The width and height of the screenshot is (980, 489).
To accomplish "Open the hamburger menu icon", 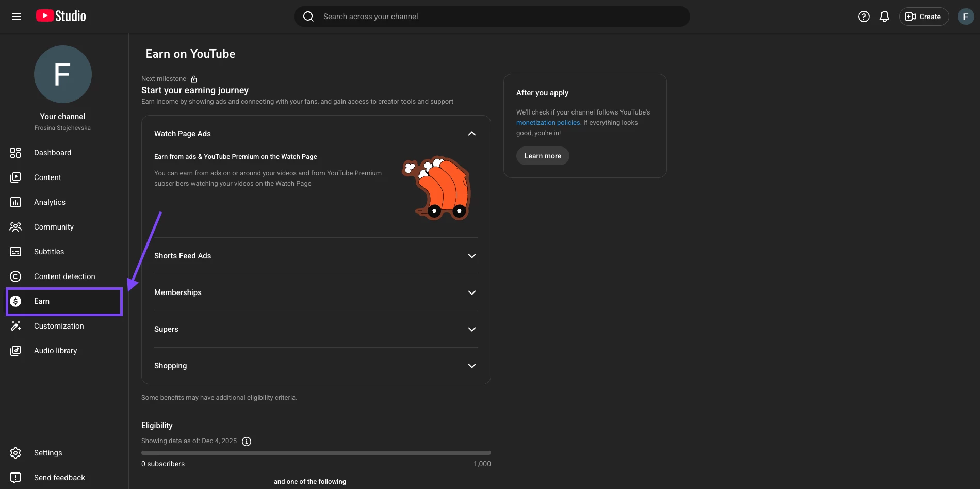I will point(17,17).
